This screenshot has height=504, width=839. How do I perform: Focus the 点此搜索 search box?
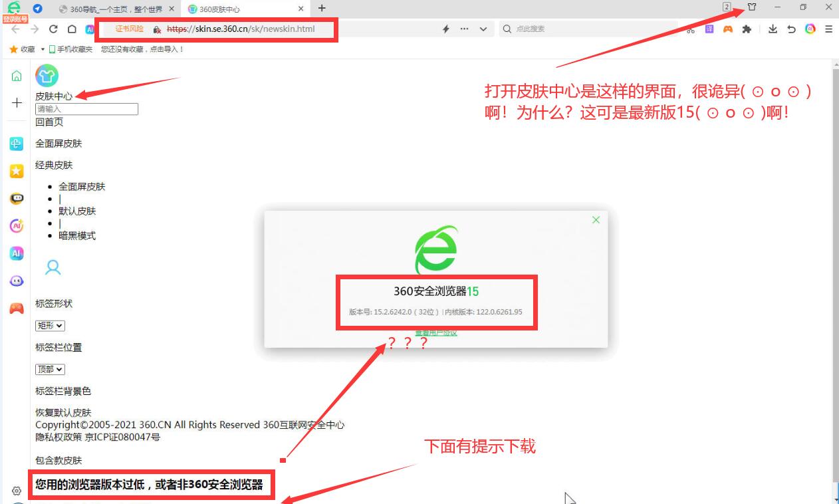click(x=588, y=29)
